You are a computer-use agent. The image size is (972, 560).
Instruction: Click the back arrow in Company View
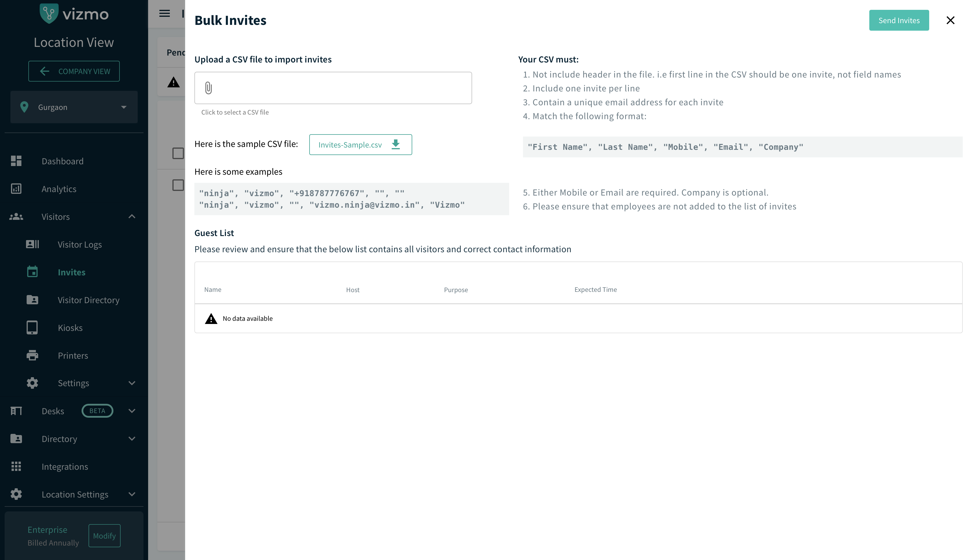(45, 71)
